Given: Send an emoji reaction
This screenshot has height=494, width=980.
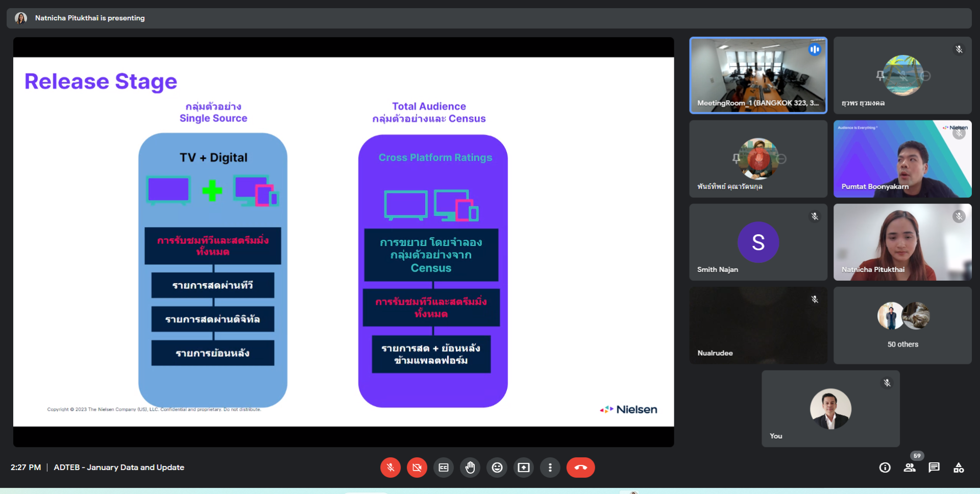Looking at the screenshot, I should click(x=497, y=467).
